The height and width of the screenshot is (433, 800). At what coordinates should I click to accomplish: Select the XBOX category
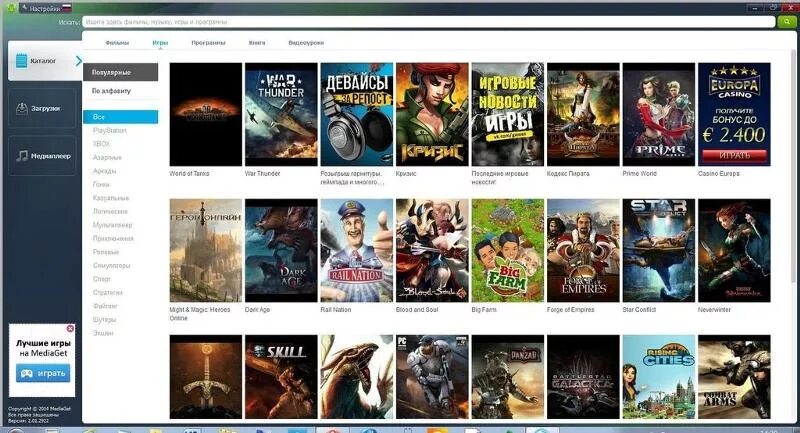click(101, 144)
